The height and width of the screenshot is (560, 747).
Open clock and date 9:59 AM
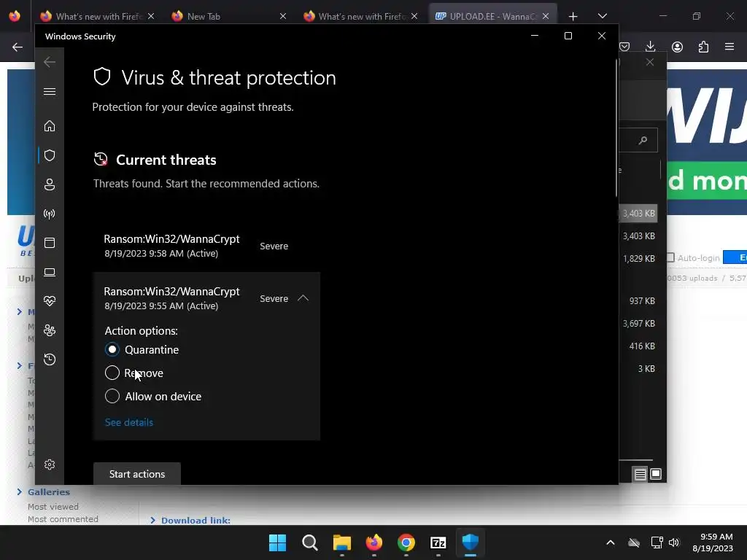pyautogui.click(x=712, y=542)
